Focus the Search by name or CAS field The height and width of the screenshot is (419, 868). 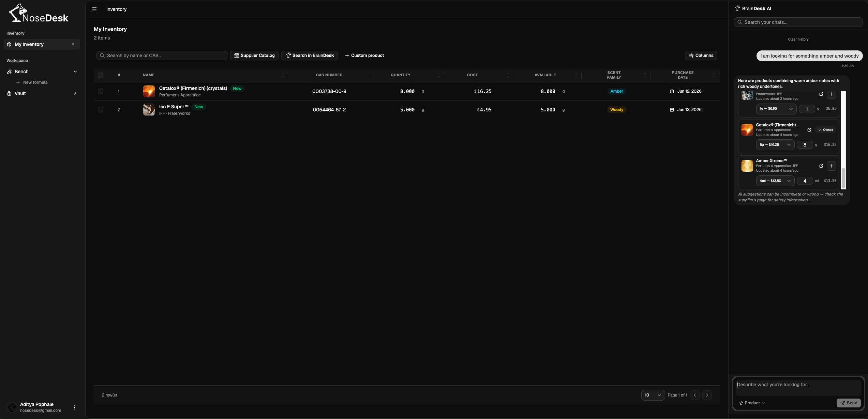[x=162, y=56]
